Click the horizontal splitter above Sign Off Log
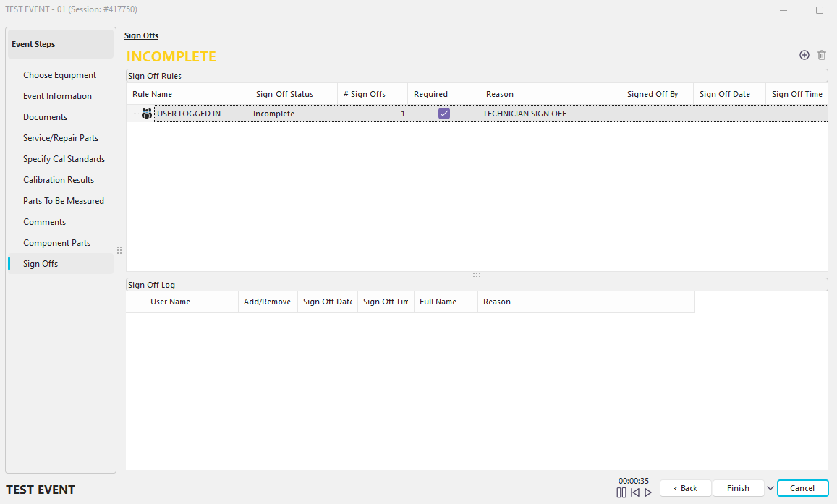Screen dimensions: 837x504 coord(477,275)
